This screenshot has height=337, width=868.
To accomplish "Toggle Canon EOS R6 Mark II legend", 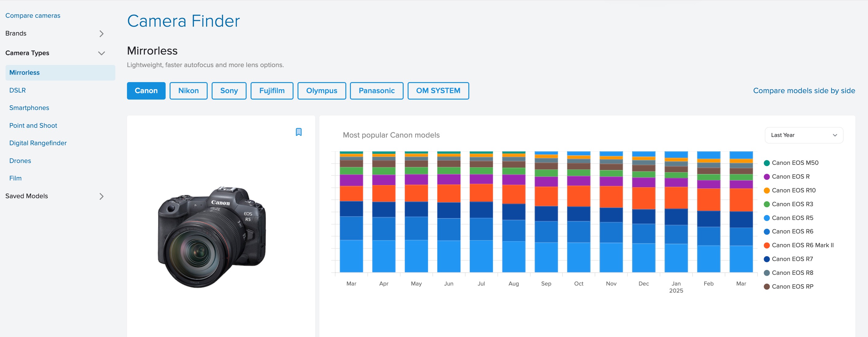I will [802, 245].
